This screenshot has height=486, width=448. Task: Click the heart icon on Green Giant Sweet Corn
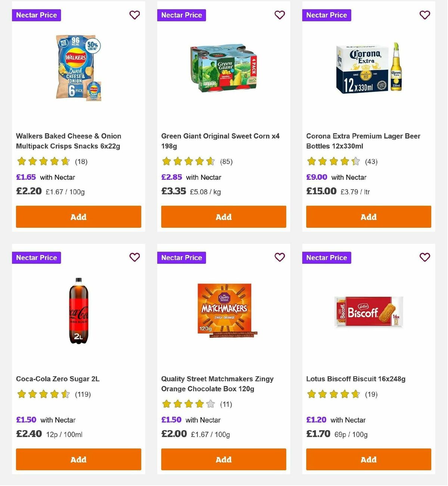(x=280, y=15)
